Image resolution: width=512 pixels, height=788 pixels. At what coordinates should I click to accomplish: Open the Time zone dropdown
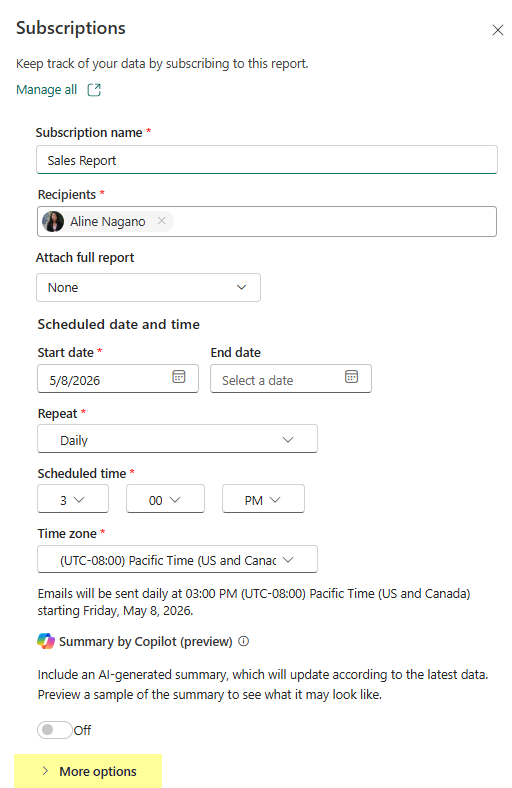[177, 559]
